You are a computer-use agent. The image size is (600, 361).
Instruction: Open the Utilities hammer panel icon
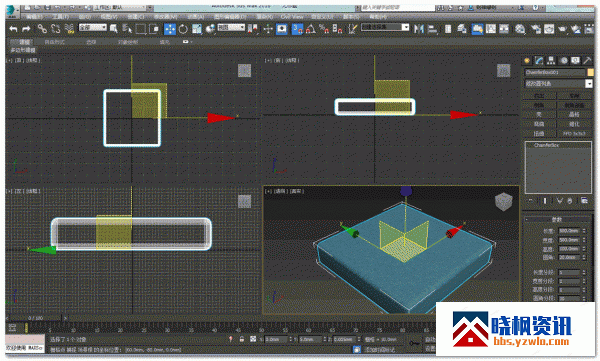[587, 60]
